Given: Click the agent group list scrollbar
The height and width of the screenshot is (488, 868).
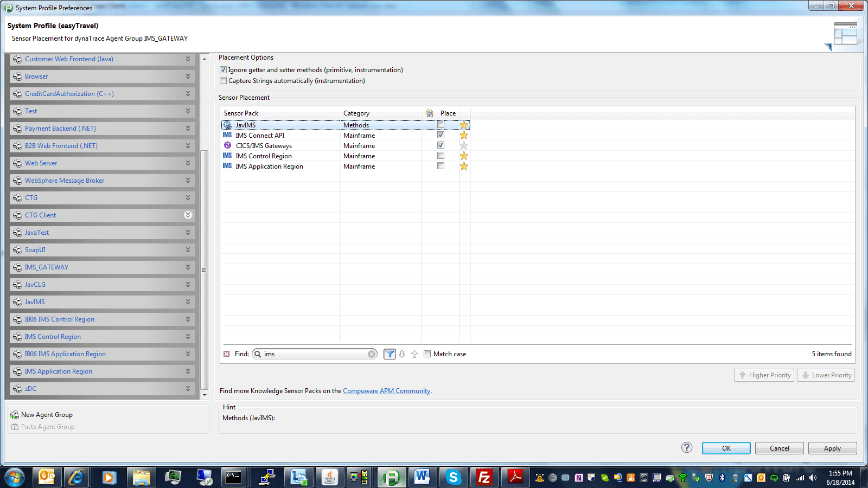Looking at the screenshot, I should tap(205, 269).
